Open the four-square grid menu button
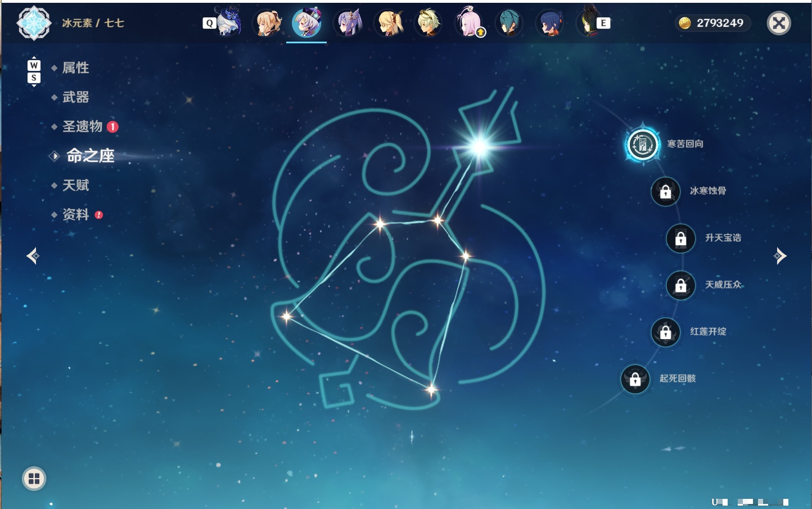Image resolution: width=812 pixels, height=509 pixels. [34, 479]
